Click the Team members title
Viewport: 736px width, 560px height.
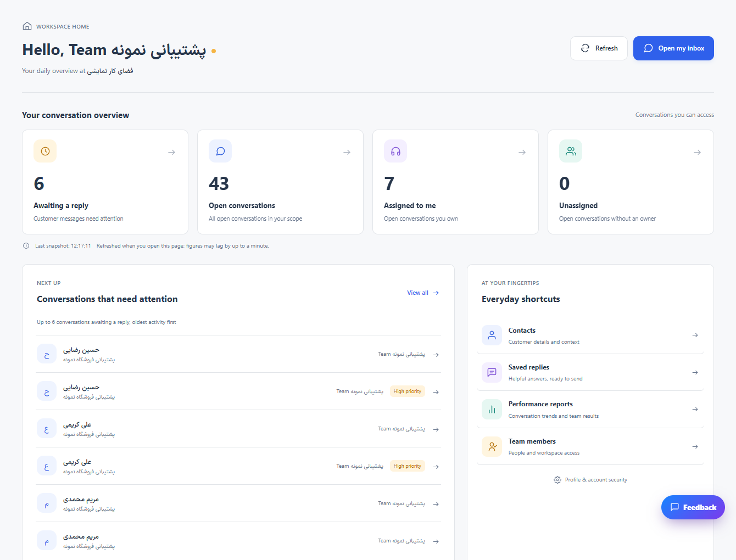[532, 441]
